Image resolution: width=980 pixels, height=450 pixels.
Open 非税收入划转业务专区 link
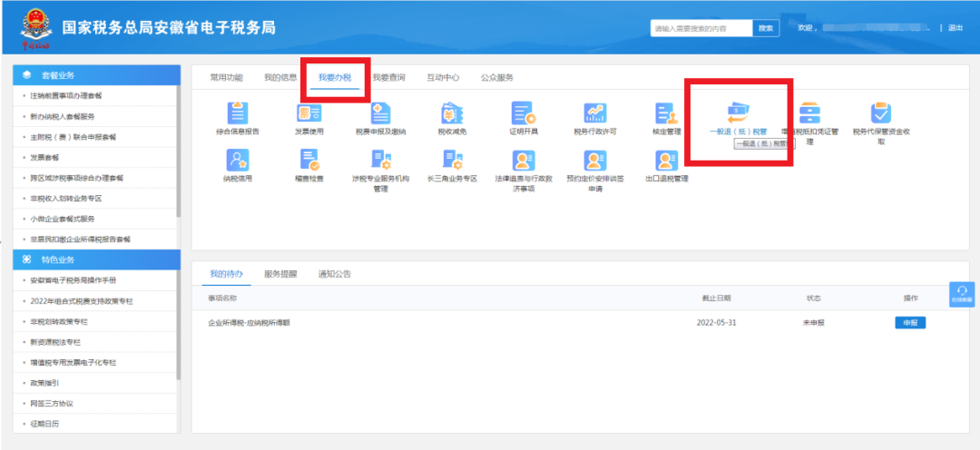coord(65,198)
